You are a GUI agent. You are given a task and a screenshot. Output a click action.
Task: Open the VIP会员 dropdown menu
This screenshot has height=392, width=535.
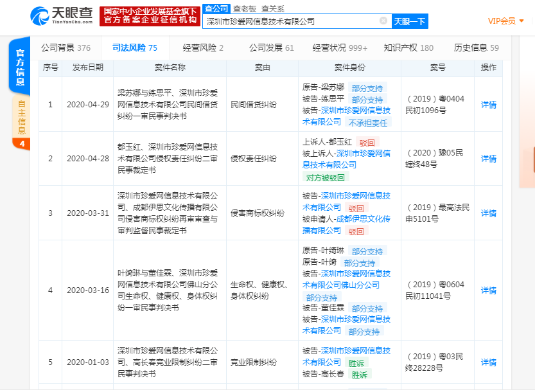[505, 21]
